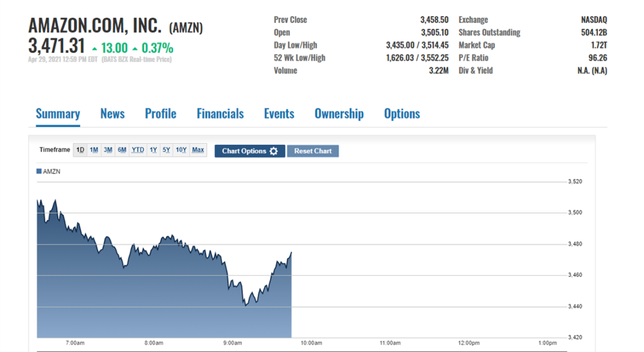The height and width of the screenshot is (352, 644).
Task: Click the 3,471.31 current price
Action: pyautogui.click(x=56, y=46)
